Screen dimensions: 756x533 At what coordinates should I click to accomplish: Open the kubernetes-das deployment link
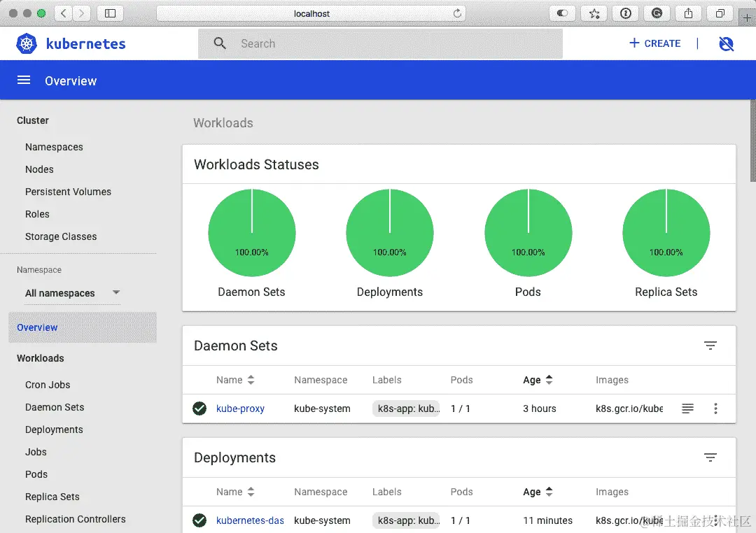pyautogui.click(x=250, y=520)
